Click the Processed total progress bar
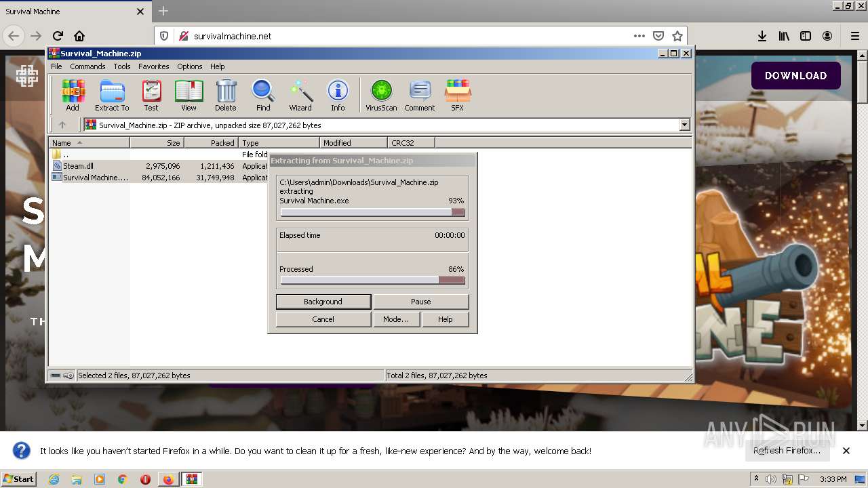Image resolution: width=868 pixels, height=488 pixels. [x=372, y=280]
